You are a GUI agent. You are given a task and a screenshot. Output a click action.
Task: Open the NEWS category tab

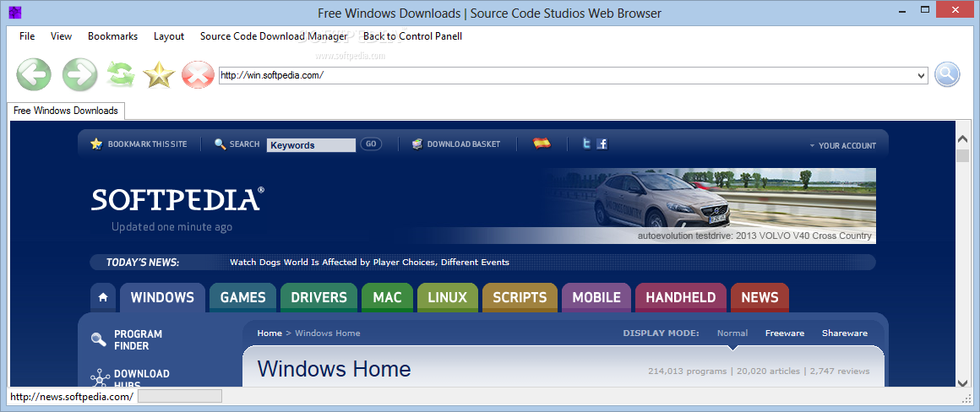coord(760,297)
